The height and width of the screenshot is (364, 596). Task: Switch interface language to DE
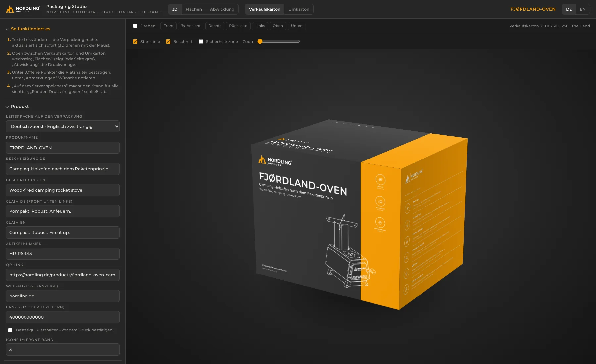tap(569, 9)
